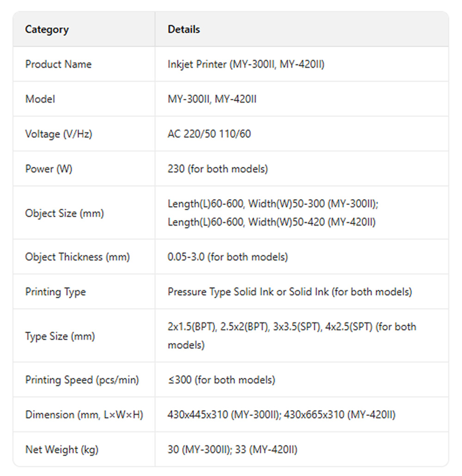Click the Printing Type row label

tap(55, 292)
